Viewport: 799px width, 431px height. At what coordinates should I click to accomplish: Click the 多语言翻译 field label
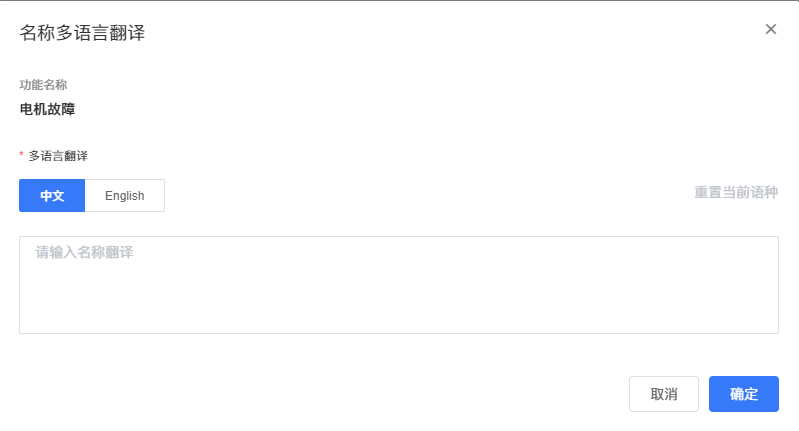click(58, 156)
